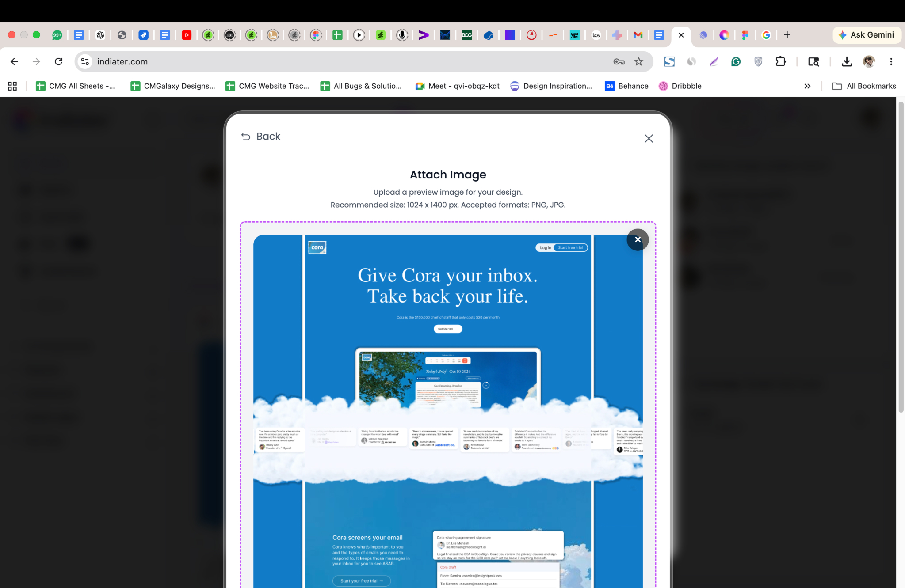Open the Dribbble bookmark
This screenshot has height=588, width=905.
(x=680, y=86)
